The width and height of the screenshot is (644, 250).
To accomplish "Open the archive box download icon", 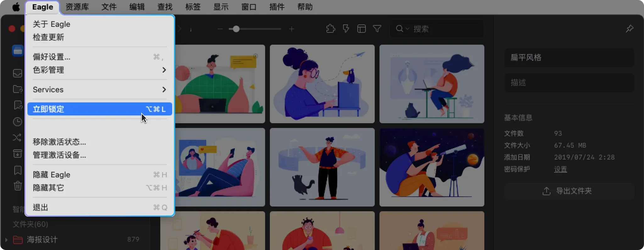I will coord(18,154).
